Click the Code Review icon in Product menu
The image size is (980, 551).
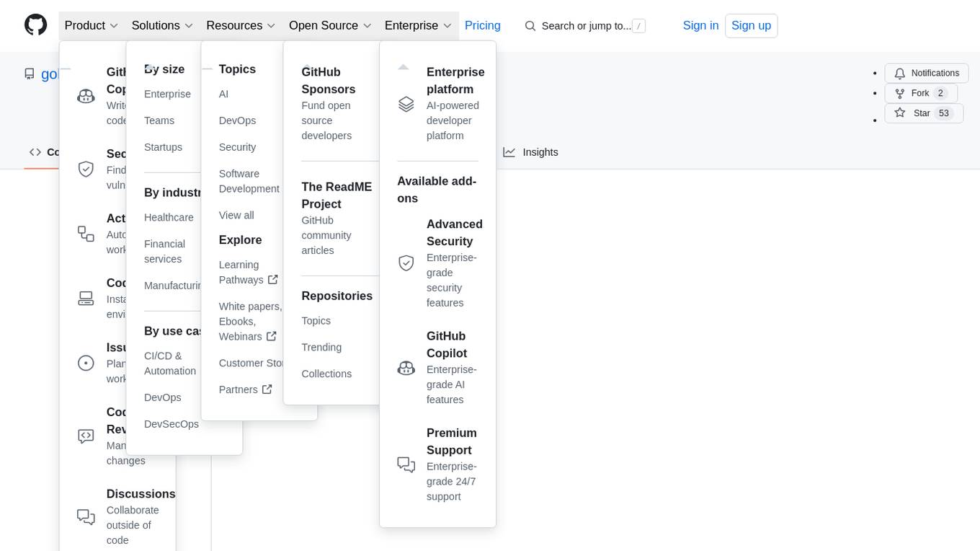86,436
